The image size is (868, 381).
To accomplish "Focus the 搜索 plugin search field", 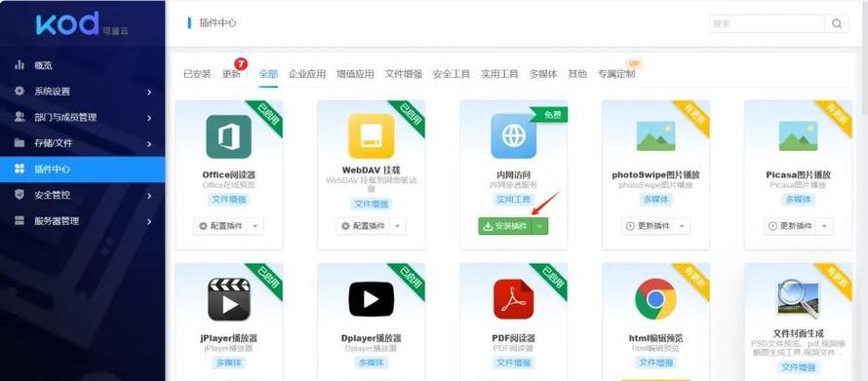I will 768,23.
